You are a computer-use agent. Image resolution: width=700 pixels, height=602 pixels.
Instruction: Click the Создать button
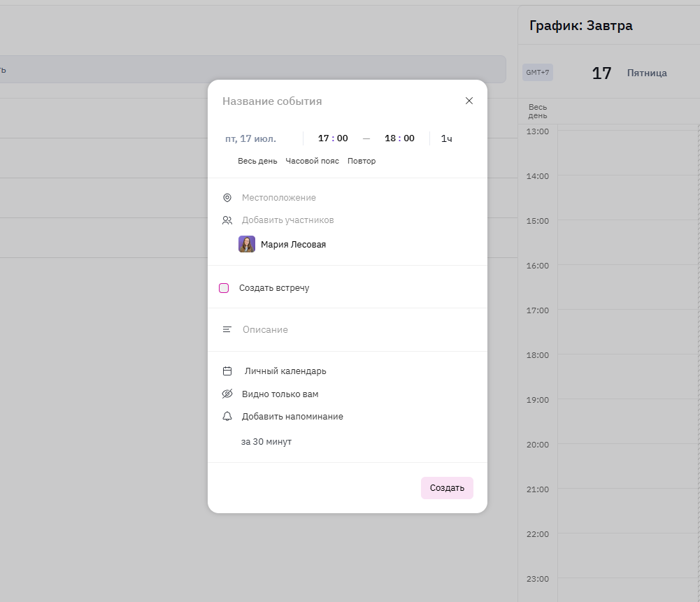pyautogui.click(x=447, y=488)
